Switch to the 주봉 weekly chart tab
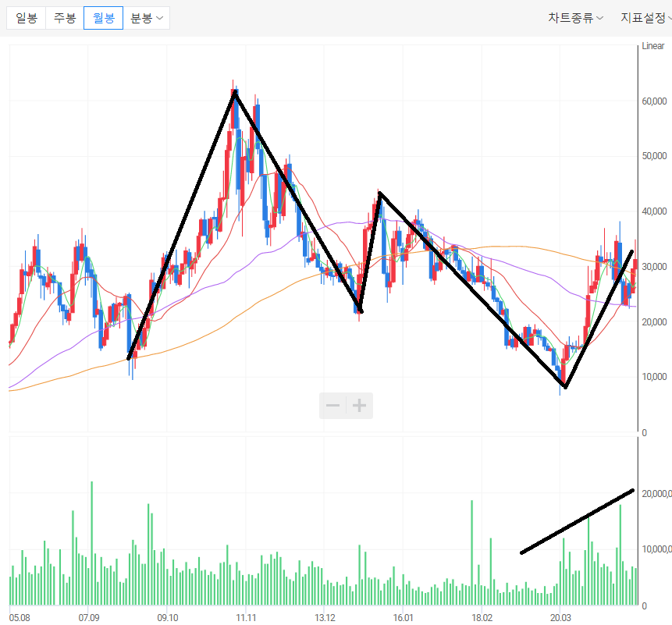The width and height of the screenshot is (672, 625). point(65,18)
